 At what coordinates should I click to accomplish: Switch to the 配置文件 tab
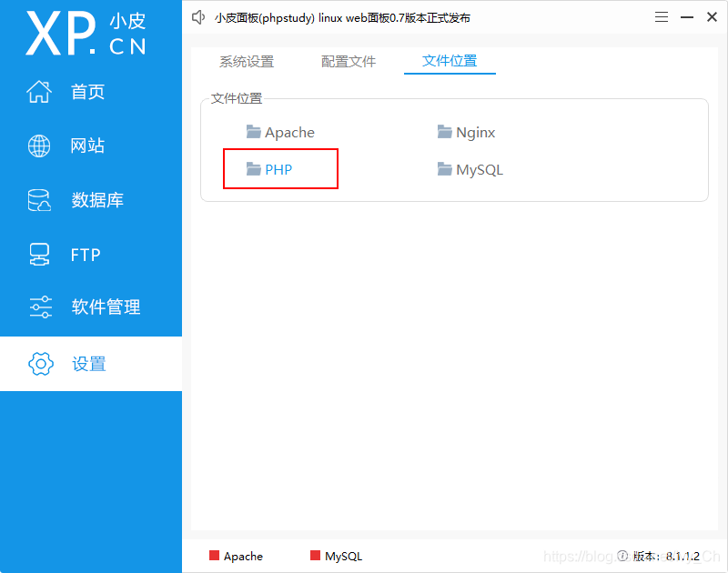349,61
